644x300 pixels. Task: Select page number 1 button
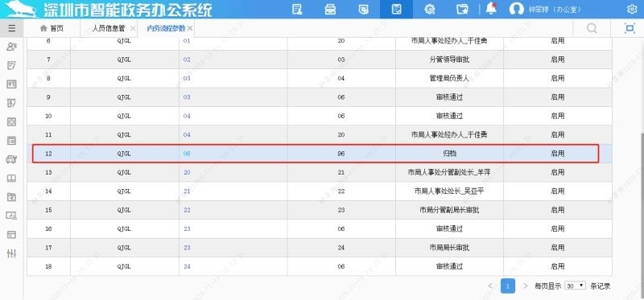point(508,286)
